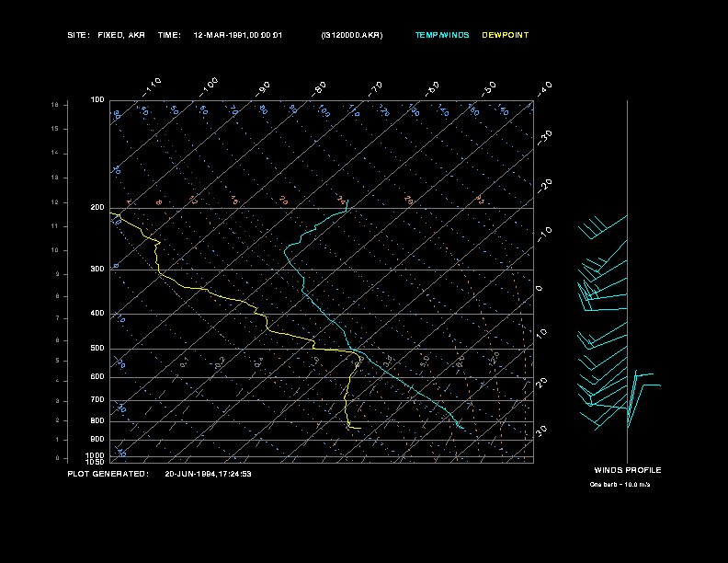The height and width of the screenshot is (563, 728).
Task: Click the -90 isotherm label above chart
Action: (263, 88)
